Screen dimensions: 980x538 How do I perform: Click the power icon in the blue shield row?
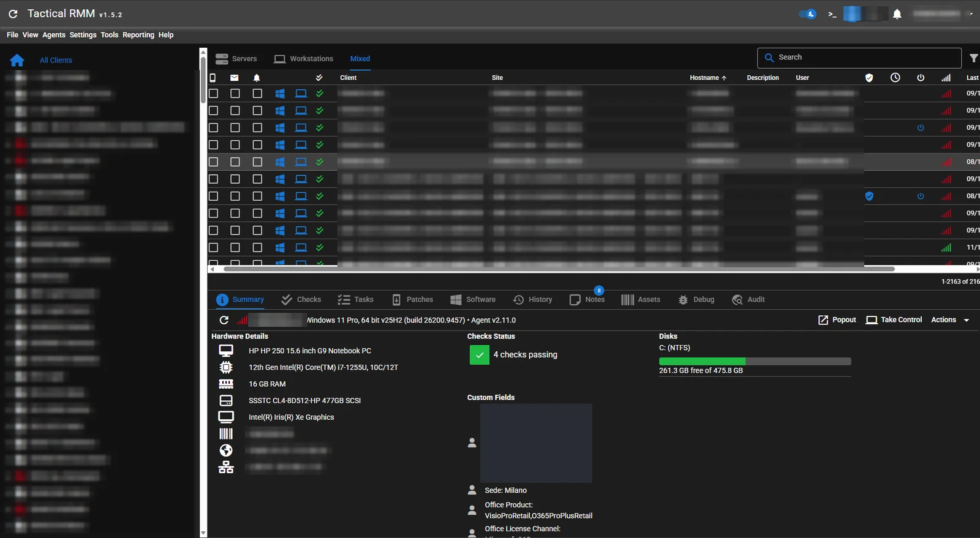click(x=920, y=196)
